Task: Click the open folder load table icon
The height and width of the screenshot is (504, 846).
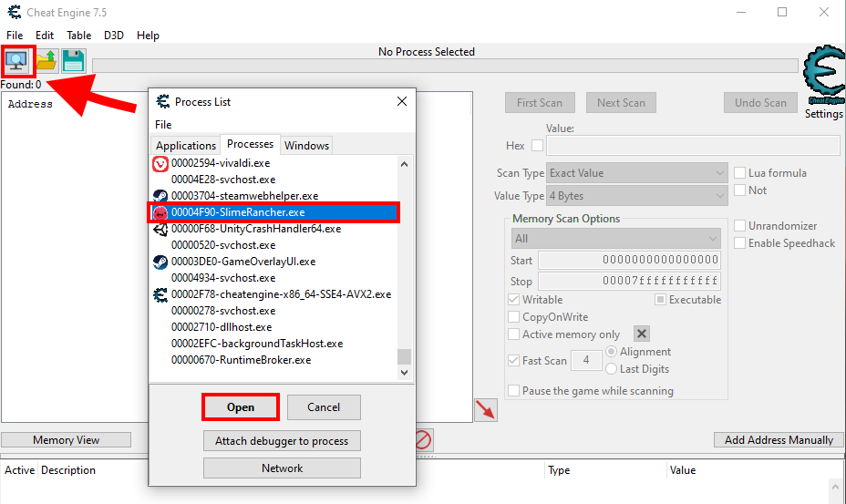Action: pos(46,61)
